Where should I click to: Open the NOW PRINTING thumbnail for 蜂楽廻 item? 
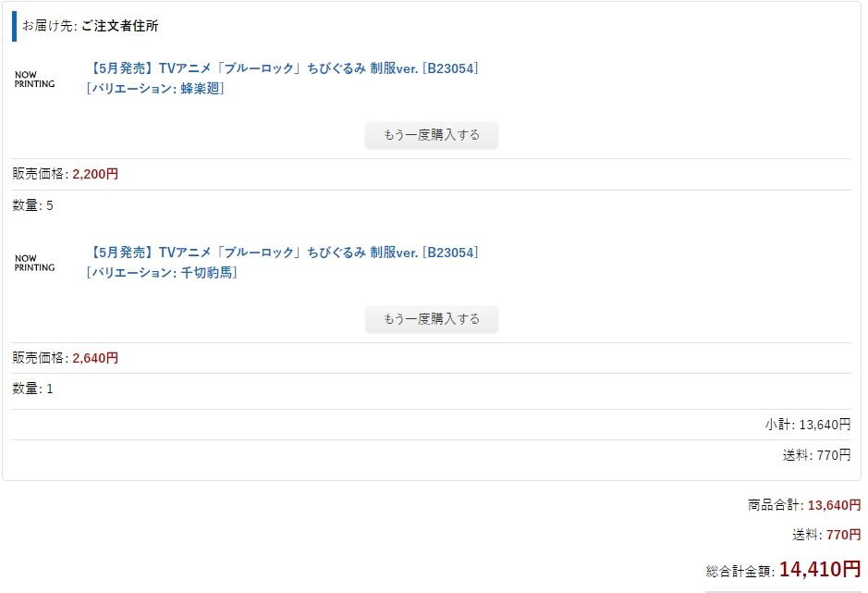click(34, 80)
